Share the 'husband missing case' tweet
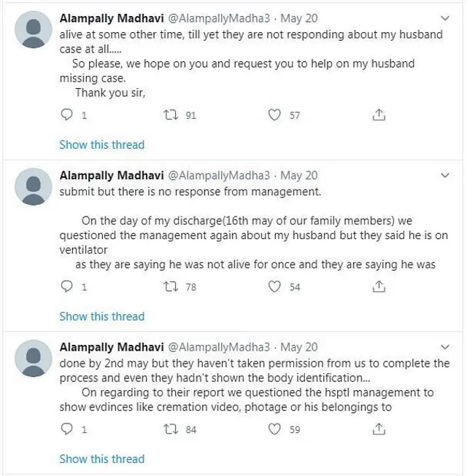The width and height of the screenshot is (467, 476). pos(379,115)
